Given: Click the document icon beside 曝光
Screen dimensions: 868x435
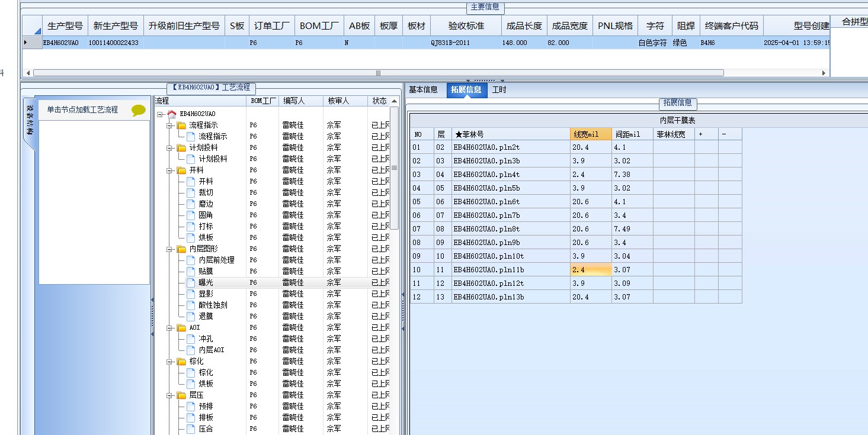Looking at the screenshot, I should point(191,283).
